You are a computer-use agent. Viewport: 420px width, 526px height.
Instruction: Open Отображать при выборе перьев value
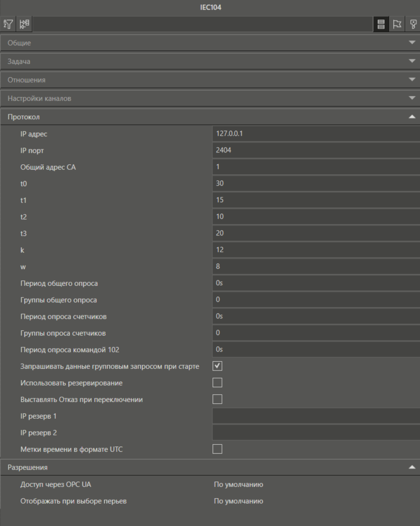click(314, 501)
